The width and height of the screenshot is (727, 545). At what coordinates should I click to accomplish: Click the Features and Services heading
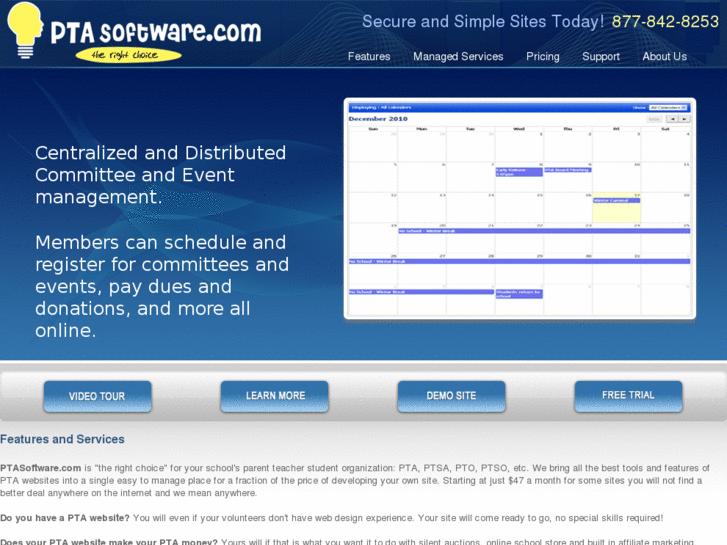point(62,439)
